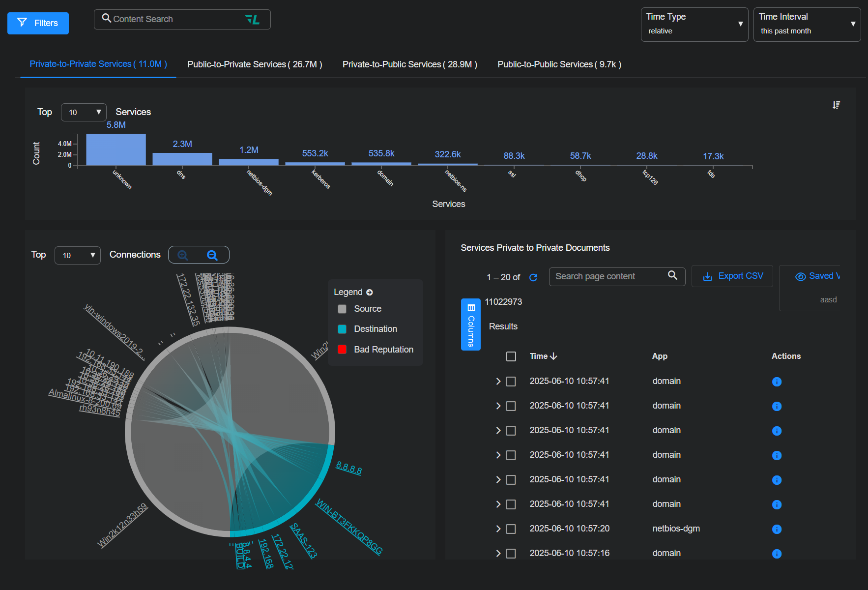Zoom in on the Connections chord diagram
The image size is (868, 590).
click(183, 255)
